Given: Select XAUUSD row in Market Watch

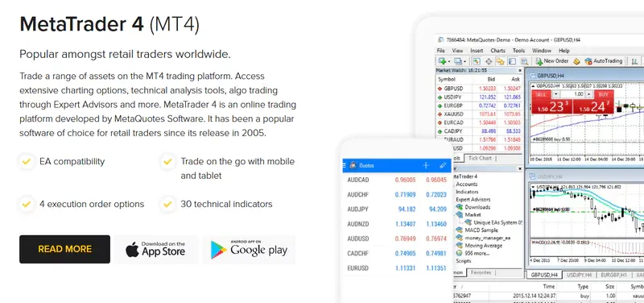Looking at the screenshot, I should pos(478,114).
